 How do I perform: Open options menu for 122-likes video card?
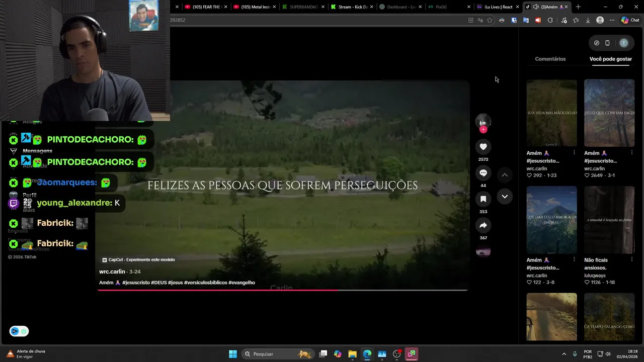coord(574,259)
